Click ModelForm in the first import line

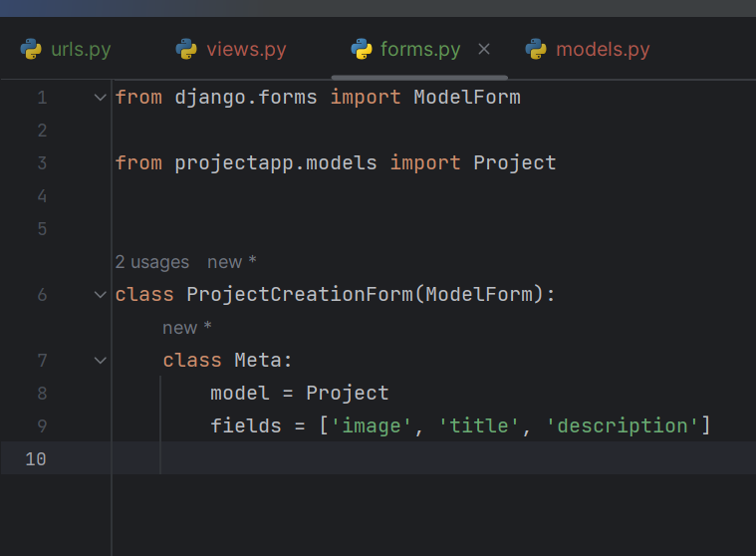467,98
